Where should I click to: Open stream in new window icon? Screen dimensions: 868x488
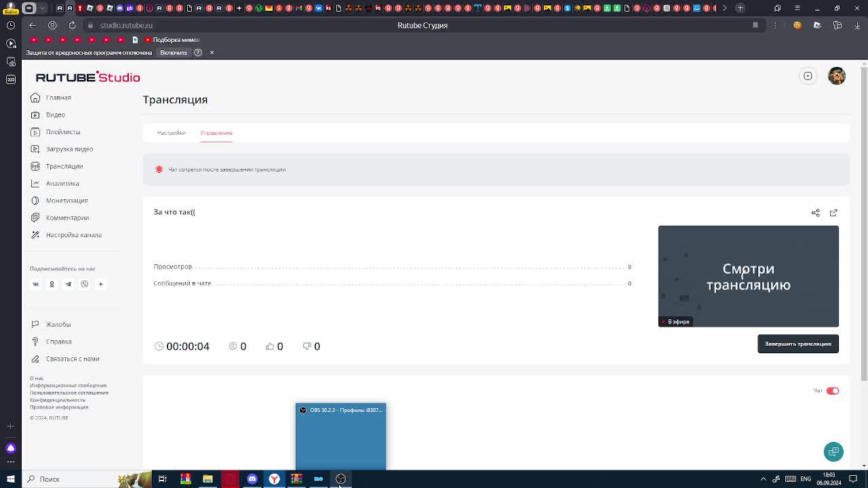coord(833,213)
